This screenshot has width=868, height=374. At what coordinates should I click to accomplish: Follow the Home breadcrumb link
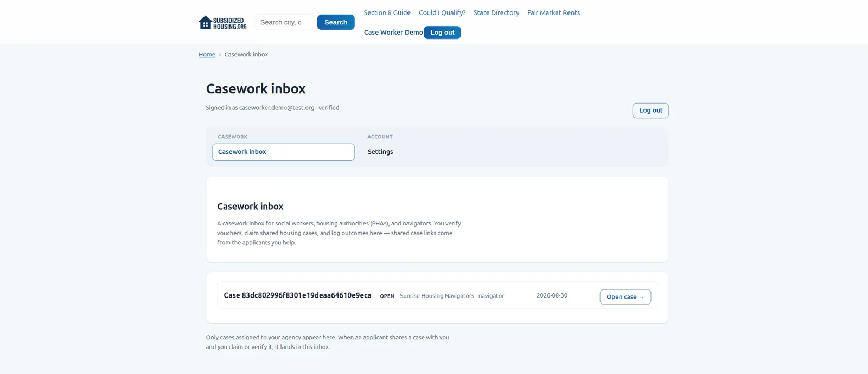point(207,54)
